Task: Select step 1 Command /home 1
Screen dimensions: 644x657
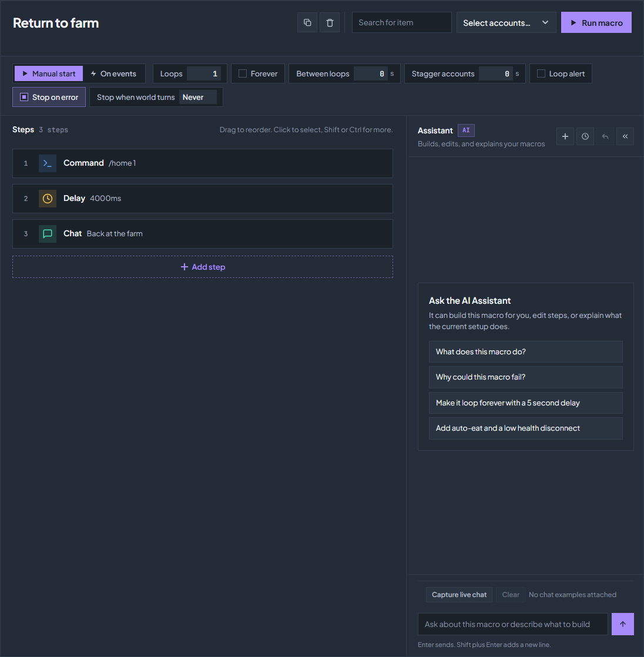Action: click(203, 163)
